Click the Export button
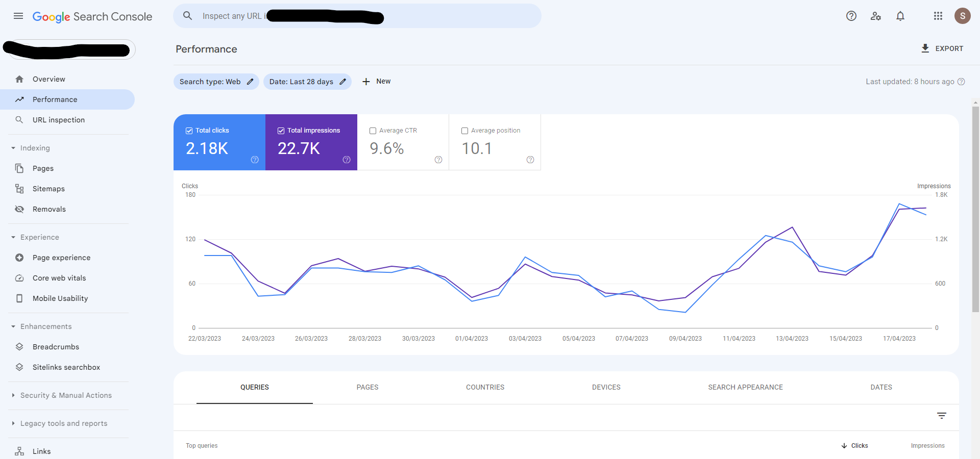This screenshot has height=459, width=980. 942,48
